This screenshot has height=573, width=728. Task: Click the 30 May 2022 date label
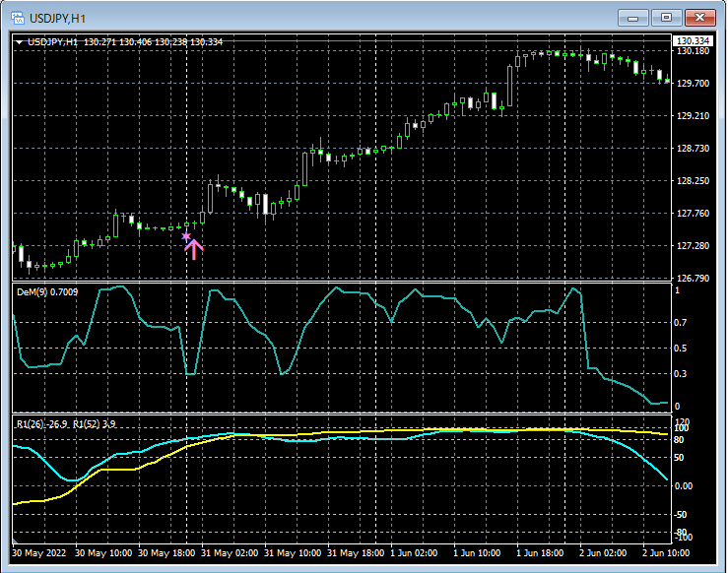click(x=40, y=553)
